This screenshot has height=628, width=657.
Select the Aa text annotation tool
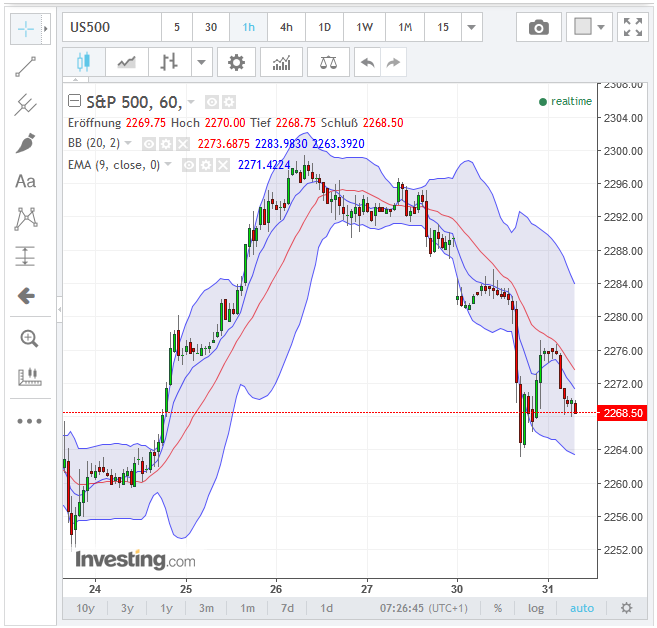pos(26,181)
